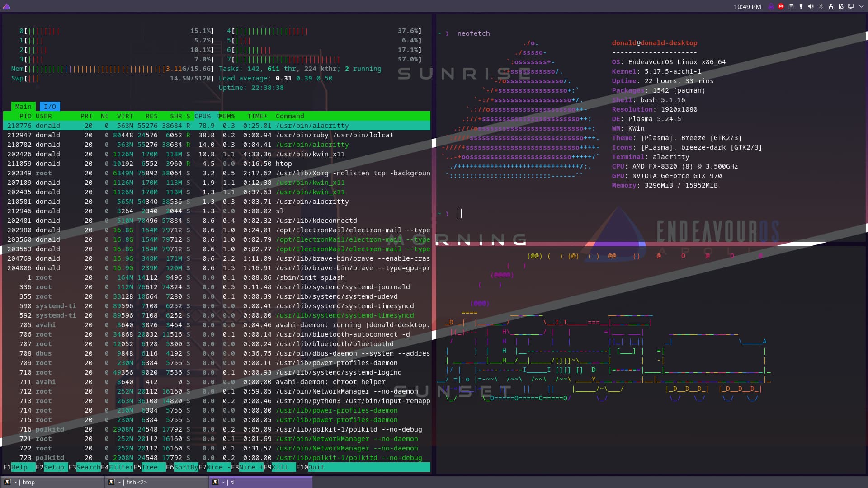The image size is (868, 488).
Task: Select the I/O tab in htop
Action: tap(50, 107)
